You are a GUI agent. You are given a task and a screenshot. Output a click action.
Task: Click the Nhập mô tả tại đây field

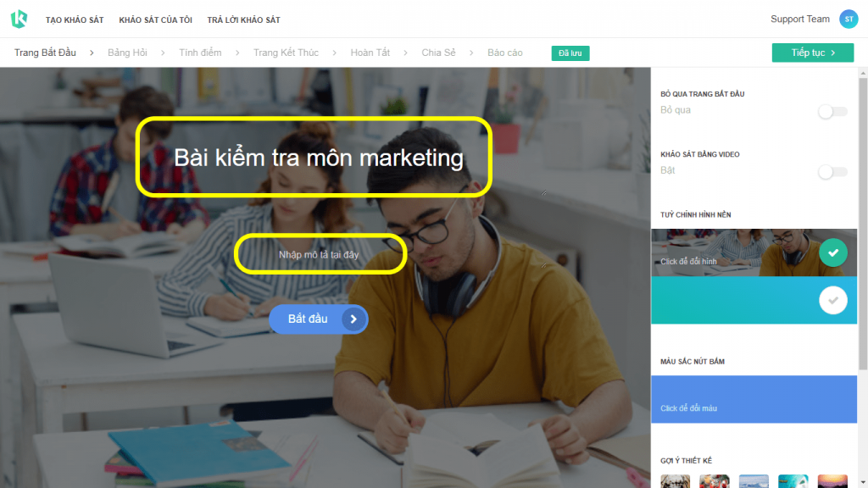click(319, 254)
